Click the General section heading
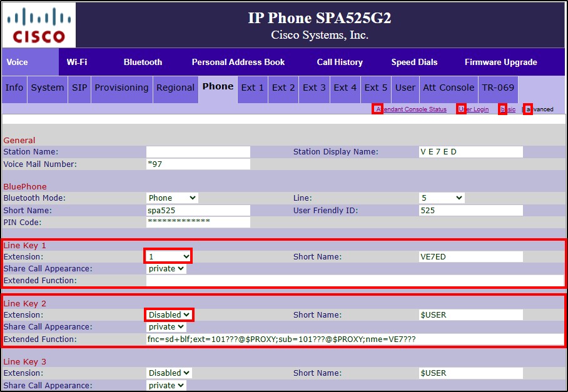This screenshot has height=392, width=568. [x=19, y=141]
